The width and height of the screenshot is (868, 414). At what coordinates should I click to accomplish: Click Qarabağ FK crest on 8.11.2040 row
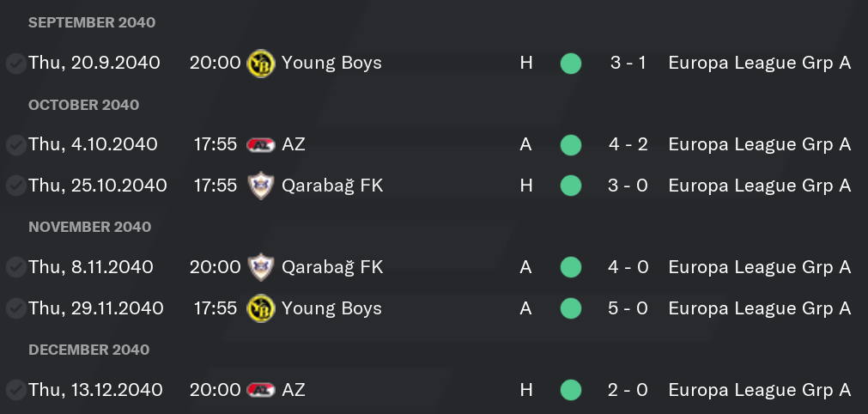point(261,267)
